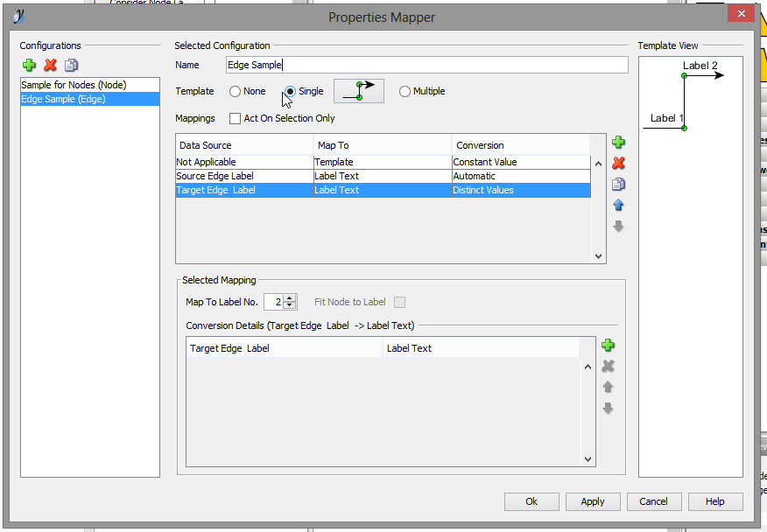The image size is (767, 532).
Task: Copy the selected mapping entry
Action: click(x=618, y=185)
